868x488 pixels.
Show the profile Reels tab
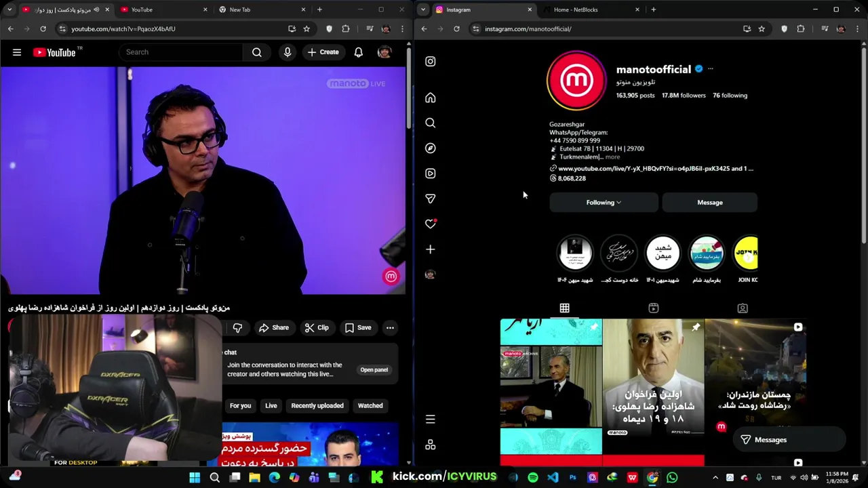654,308
